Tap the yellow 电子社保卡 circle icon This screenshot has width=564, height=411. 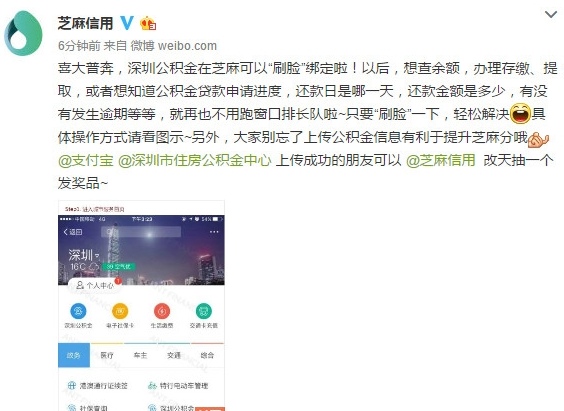pyautogui.click(x=120, y=311)
